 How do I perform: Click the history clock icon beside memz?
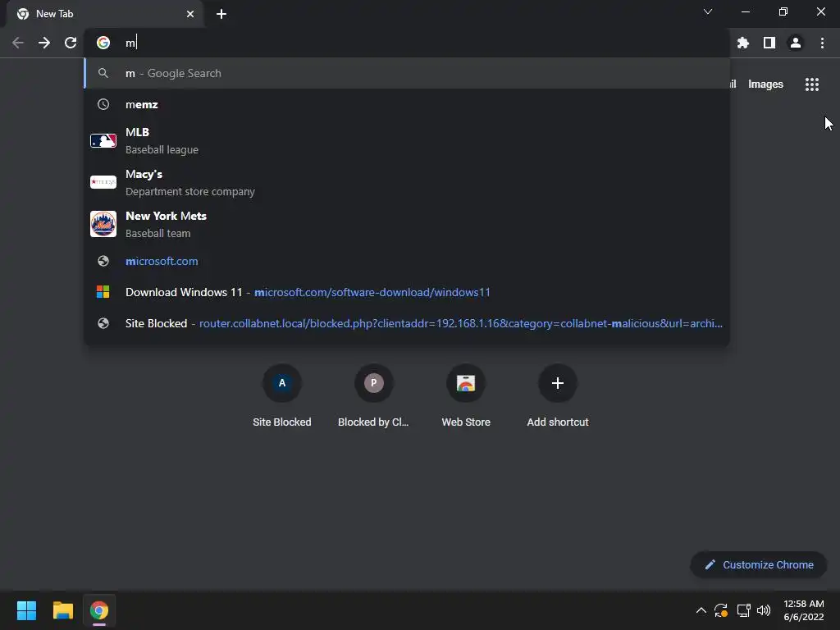[103, 104]
